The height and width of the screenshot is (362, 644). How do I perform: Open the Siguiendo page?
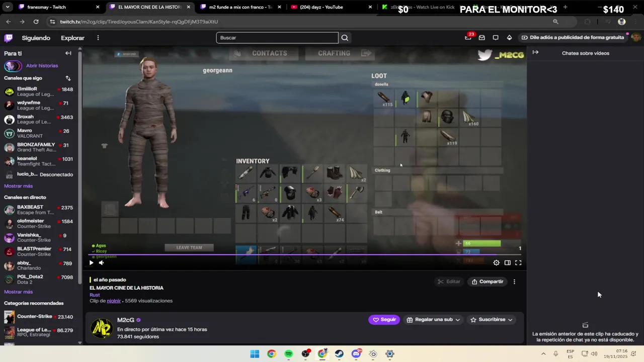point(36,38)
